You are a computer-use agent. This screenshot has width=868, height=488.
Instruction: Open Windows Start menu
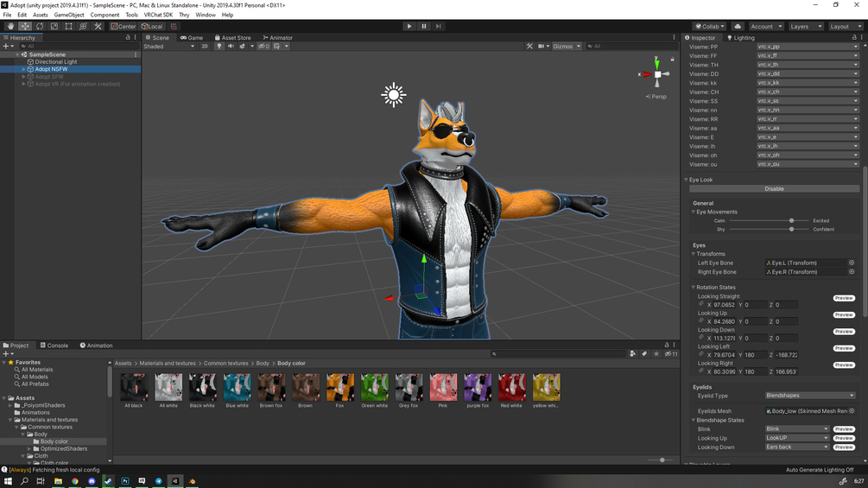click(x=8, y=481)
